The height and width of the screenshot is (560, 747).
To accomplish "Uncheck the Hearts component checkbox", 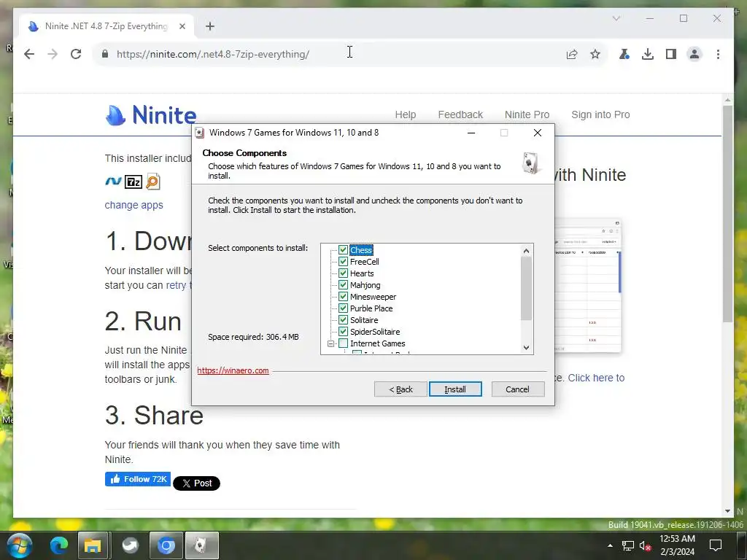I will tap(343, 273).
